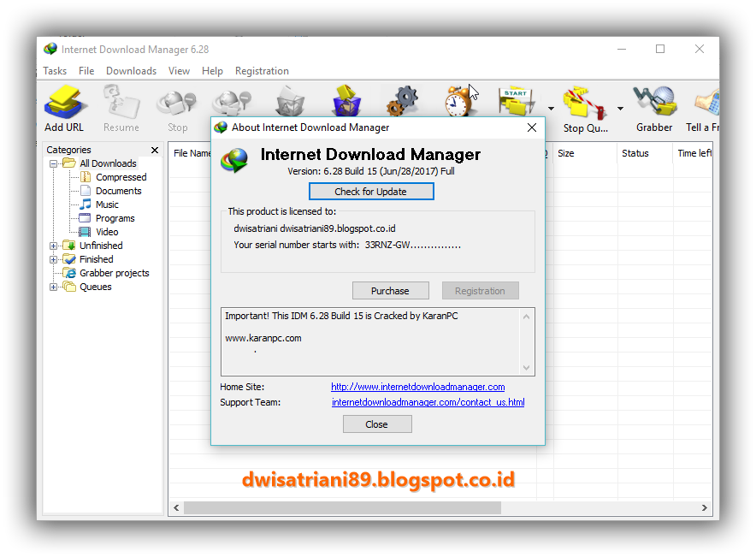The height and width of the screenshot is (557, 756).
Task: Open the Tasks menu
Action: (x=55, y=71)
